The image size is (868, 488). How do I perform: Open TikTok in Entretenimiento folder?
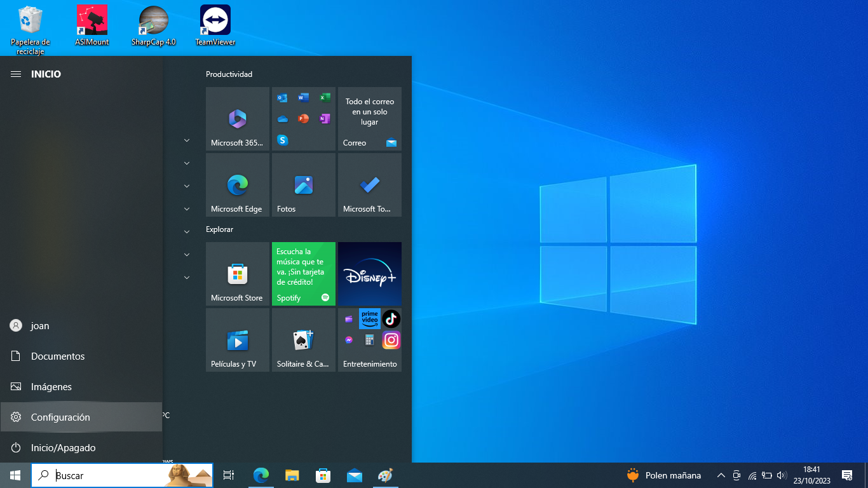pos(391,318)
